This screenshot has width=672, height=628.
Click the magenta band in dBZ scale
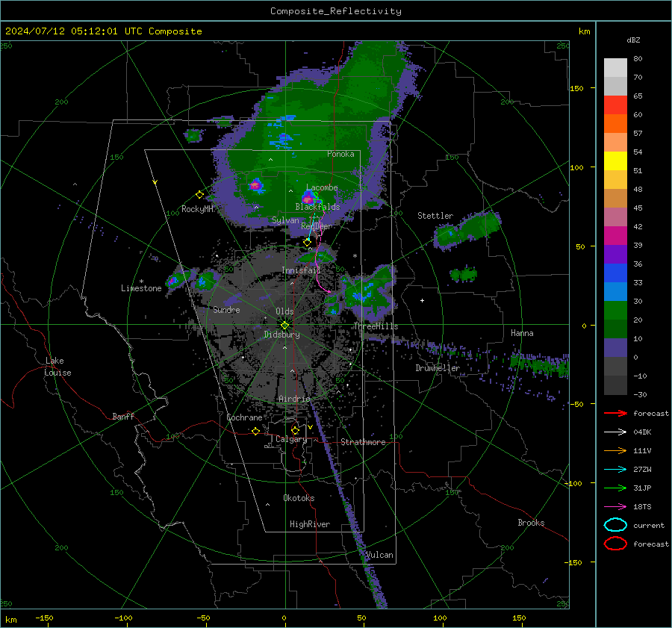click(x=615, y=235)
